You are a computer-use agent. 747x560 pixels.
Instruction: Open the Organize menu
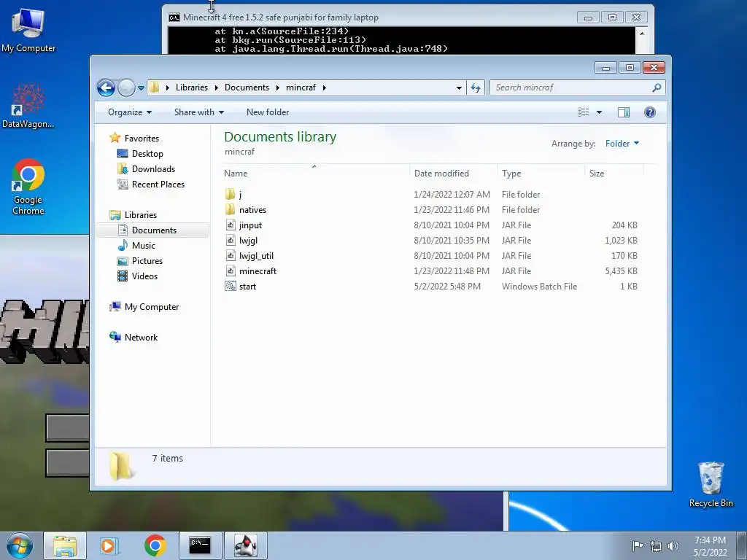(x=130, y=112)
